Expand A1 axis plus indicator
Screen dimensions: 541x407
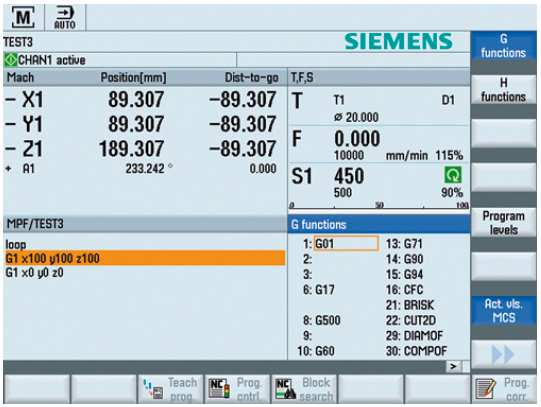click(x=8, y=169)
